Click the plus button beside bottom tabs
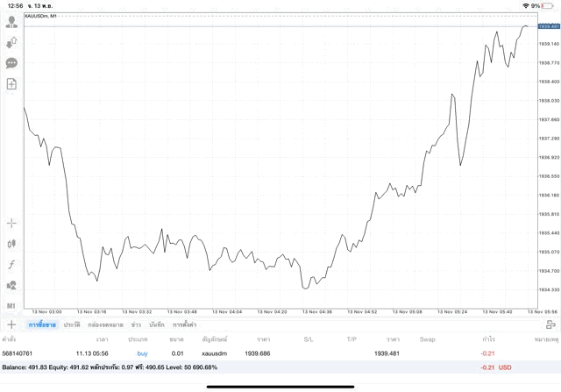The image size is (561, 392). pyautogui.click(x=11, y=324)
